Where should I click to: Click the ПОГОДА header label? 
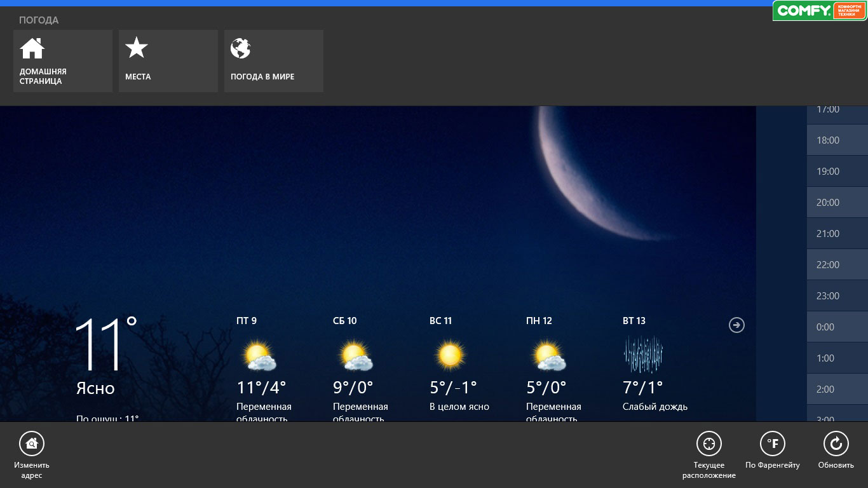point(39,20)
